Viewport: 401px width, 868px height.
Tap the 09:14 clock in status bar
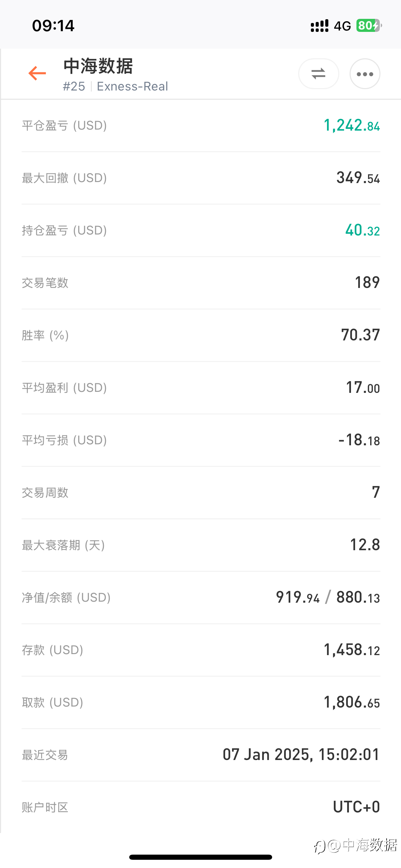pyautogui.click(x=53, y=26)
